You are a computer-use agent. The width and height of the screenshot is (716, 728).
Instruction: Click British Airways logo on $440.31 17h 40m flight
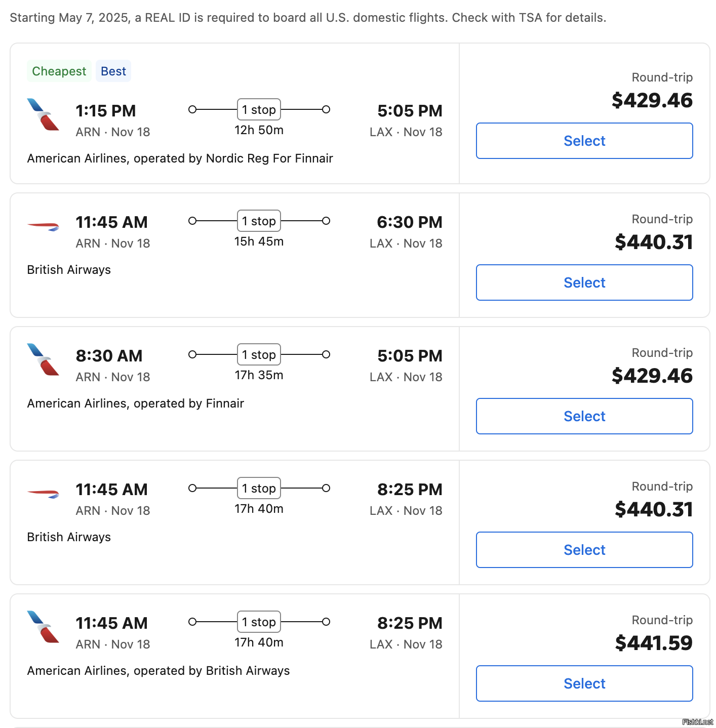(x=43, y=493)
